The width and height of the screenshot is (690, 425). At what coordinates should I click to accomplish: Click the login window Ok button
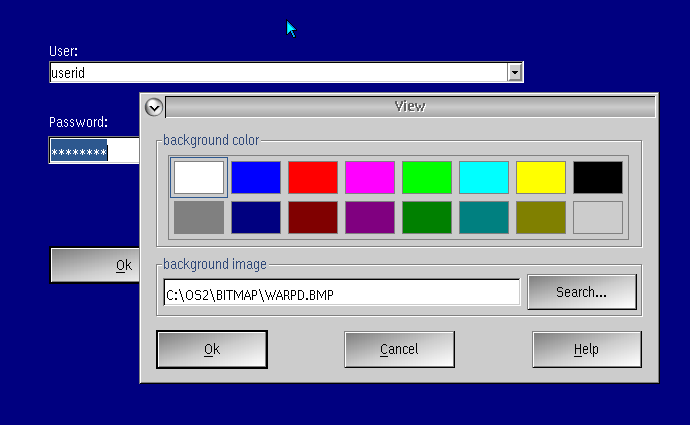coord(95,265)
